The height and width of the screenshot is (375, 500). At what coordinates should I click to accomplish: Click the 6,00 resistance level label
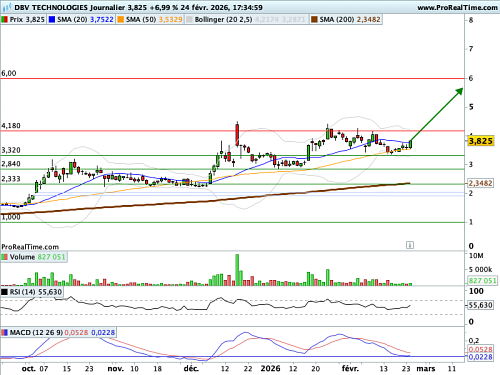coord(9,73)
